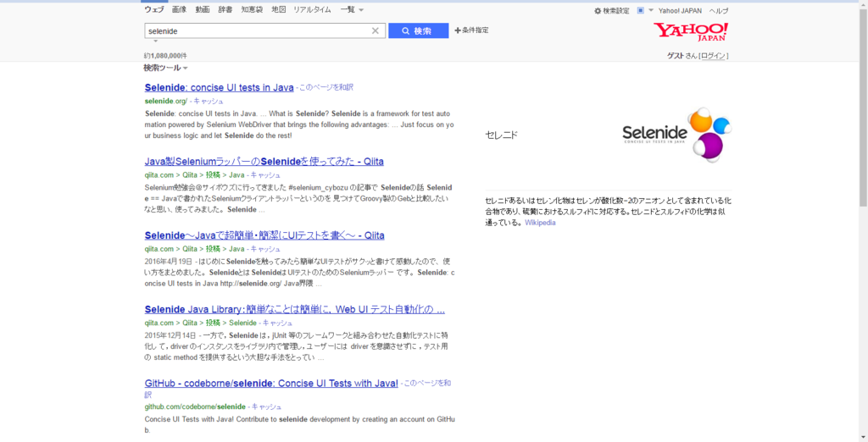The height and width of the screenshot is (442, 868).
Task: Switch to the 動画 videos tab
Action: point(202,9)
